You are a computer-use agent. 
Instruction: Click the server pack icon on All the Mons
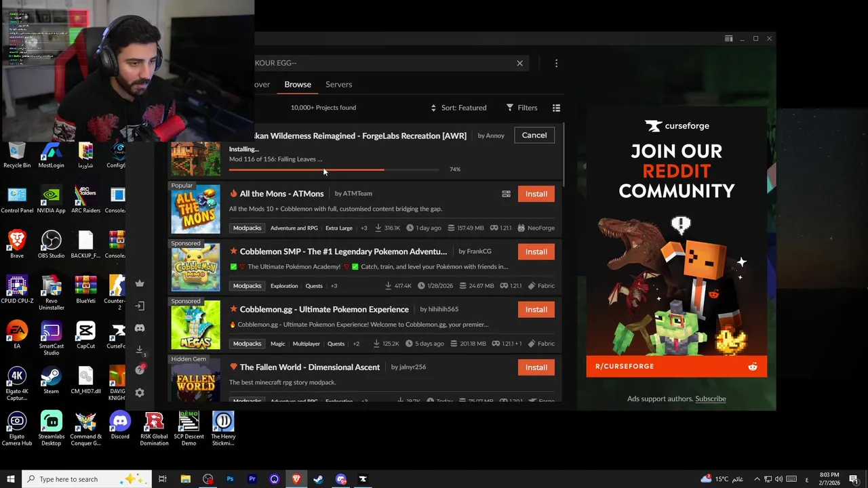click(x=506, y=194)
